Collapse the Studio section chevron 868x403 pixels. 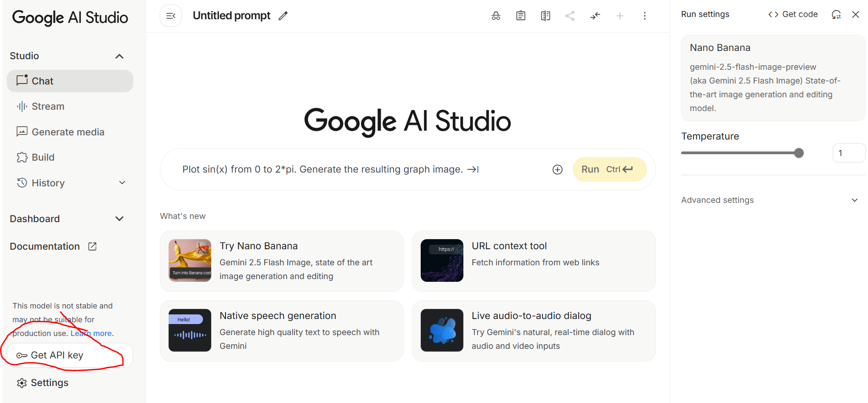point(119,56)
